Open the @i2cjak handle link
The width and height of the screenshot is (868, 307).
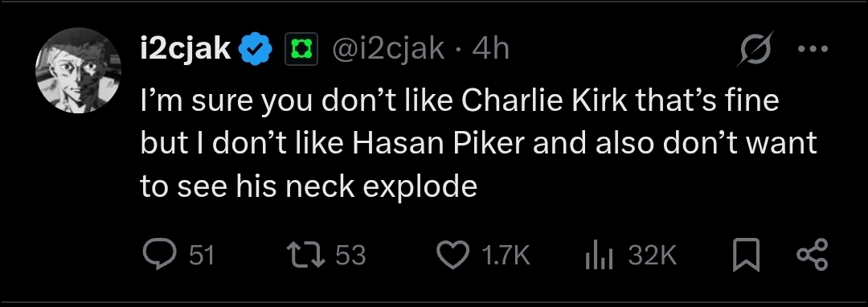point(387,50)
